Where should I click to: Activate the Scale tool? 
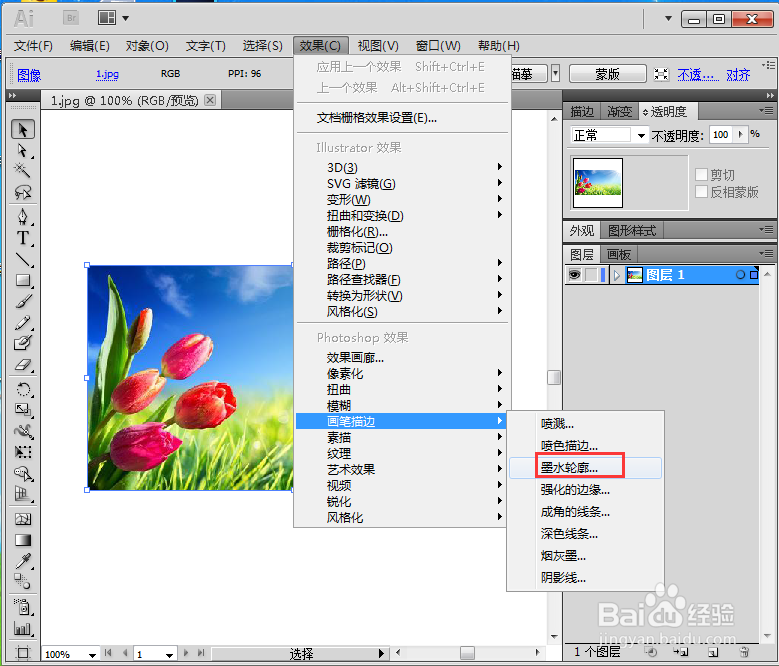pyautogui.click(x=23, y=410)
